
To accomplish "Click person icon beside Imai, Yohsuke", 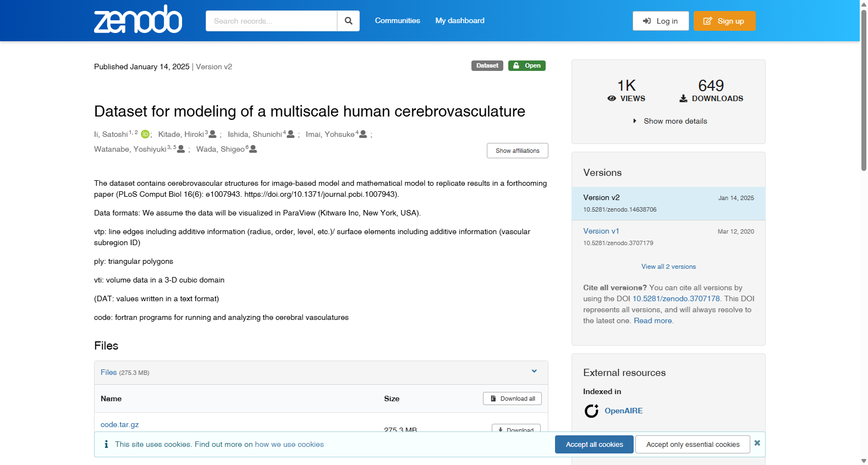I will 363,134.
